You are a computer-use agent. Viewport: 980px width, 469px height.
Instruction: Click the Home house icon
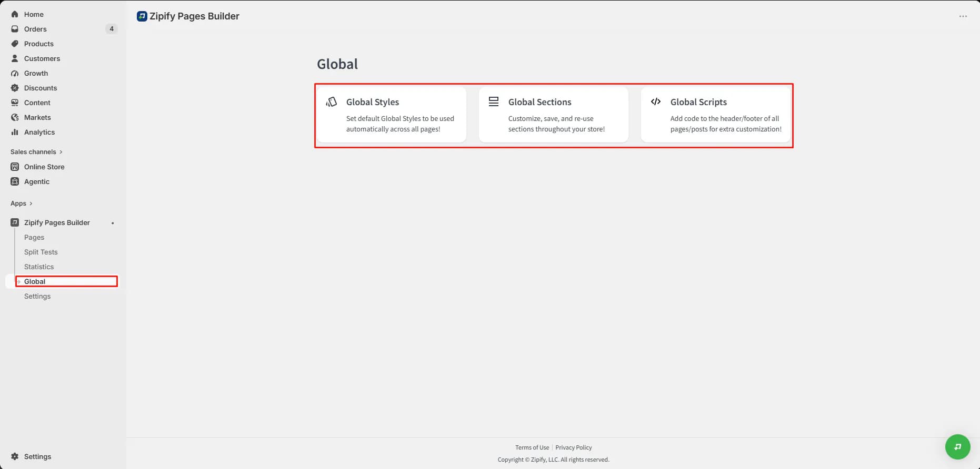click(x=15, y=14)
